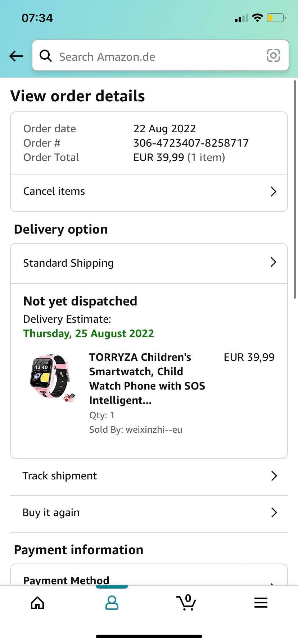The width and height of the screenshot is (298, 644).
Task: Open the account profile tab icon
Action: tap(112, 603)
